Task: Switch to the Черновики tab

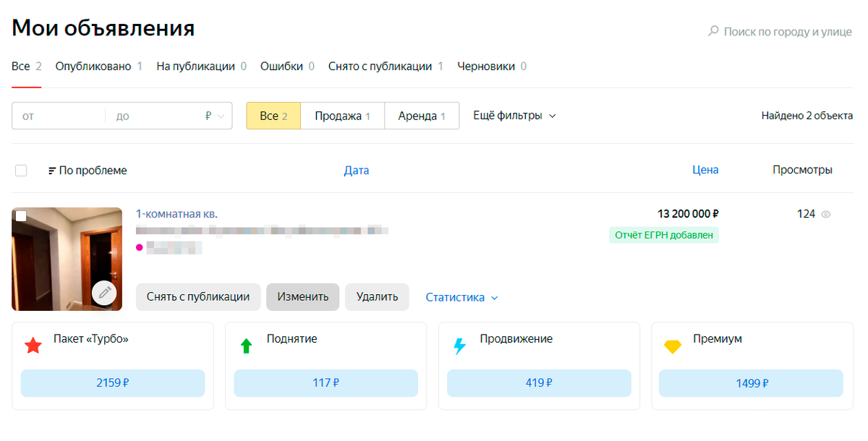Action: click(x=492, y=67)
